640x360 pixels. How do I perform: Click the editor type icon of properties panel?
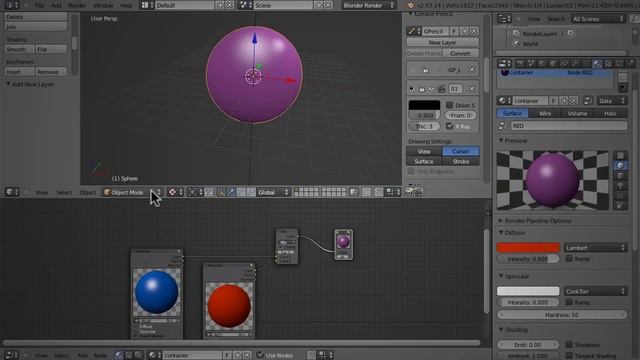504,63
